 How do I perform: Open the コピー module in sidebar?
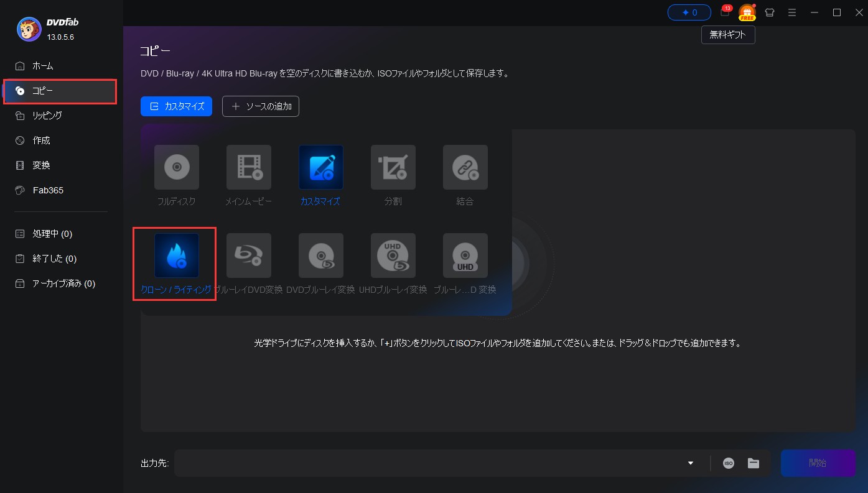pyautogui.click(x=62, y=91)
